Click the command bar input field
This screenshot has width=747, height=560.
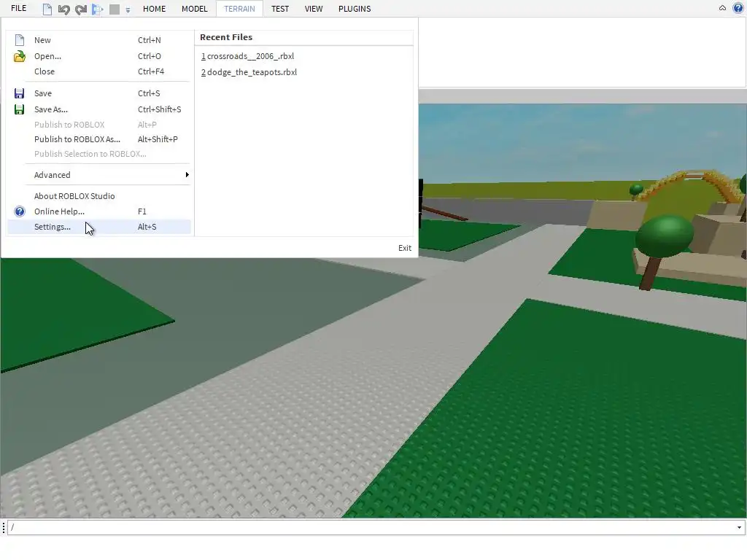pyautogui.click(x=372, y=527)
